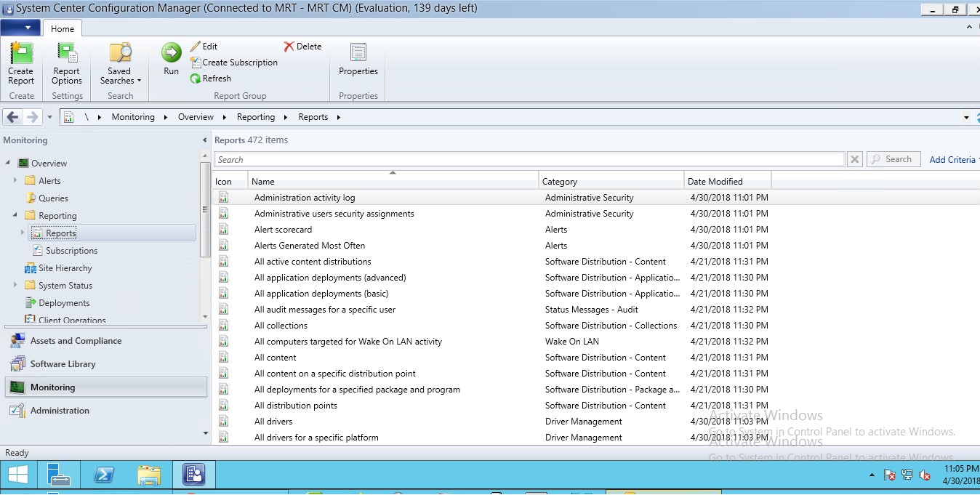
Task: Click the green Run report icon
Action: [x=171, y=53]
